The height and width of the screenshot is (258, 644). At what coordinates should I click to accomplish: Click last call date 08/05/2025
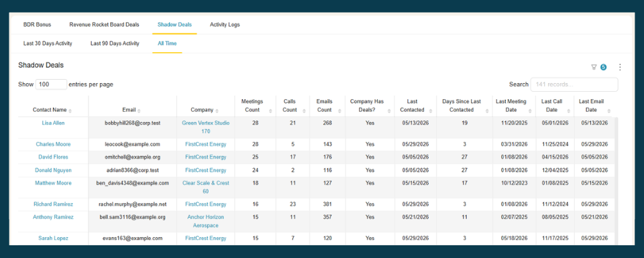[x=555, y=217]
